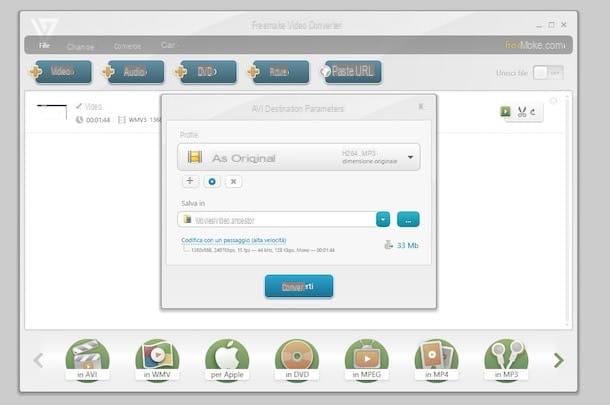Toggle the Unisci file switch

point(548,73)
